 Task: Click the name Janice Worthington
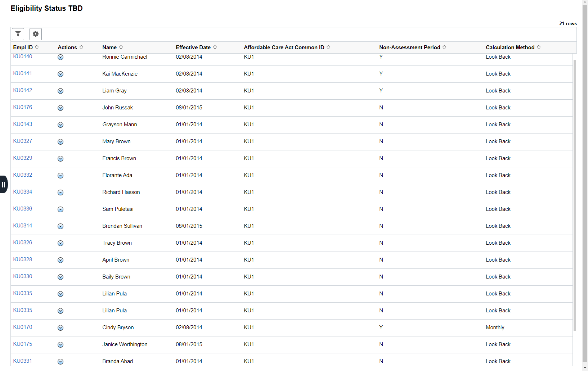[x=125, y=344]
